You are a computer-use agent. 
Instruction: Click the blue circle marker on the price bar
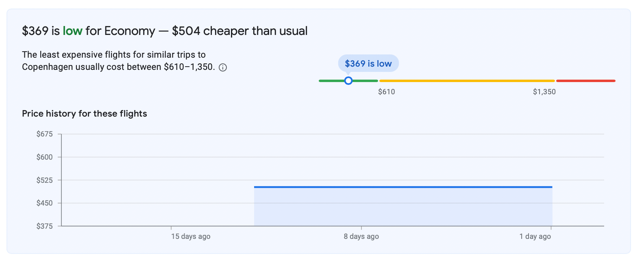(x=348, y=81)
